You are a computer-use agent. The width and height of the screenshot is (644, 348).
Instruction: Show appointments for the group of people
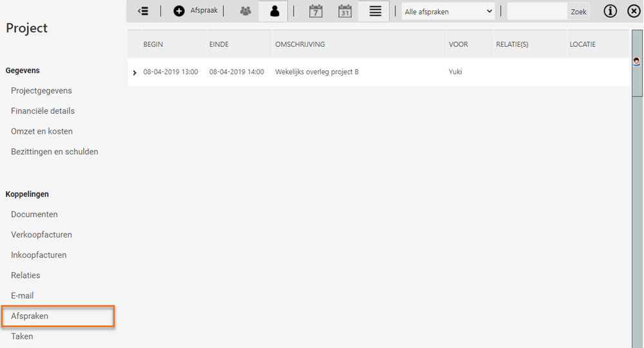point(245,11)
